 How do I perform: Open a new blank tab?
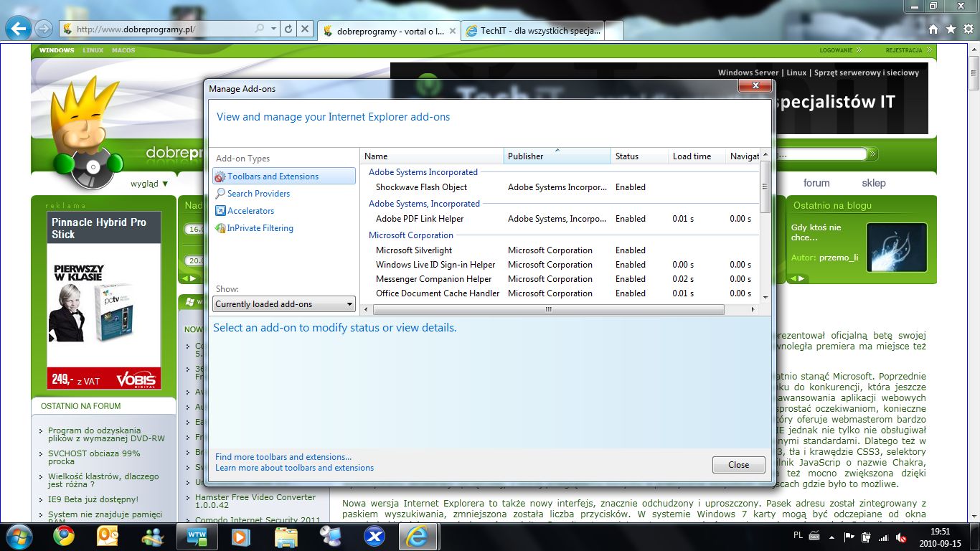pos(614,31)
